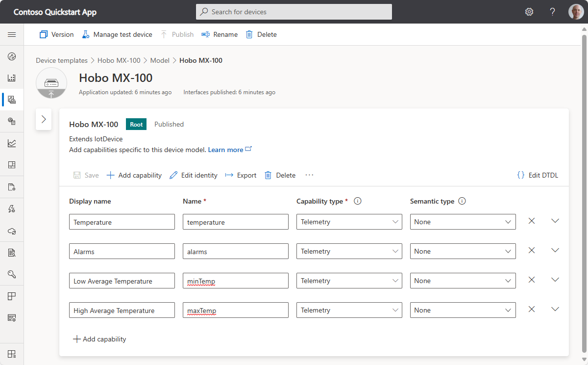Open the settings gear icon
Screen dimensions: 588x365
[x=529, y=12]
